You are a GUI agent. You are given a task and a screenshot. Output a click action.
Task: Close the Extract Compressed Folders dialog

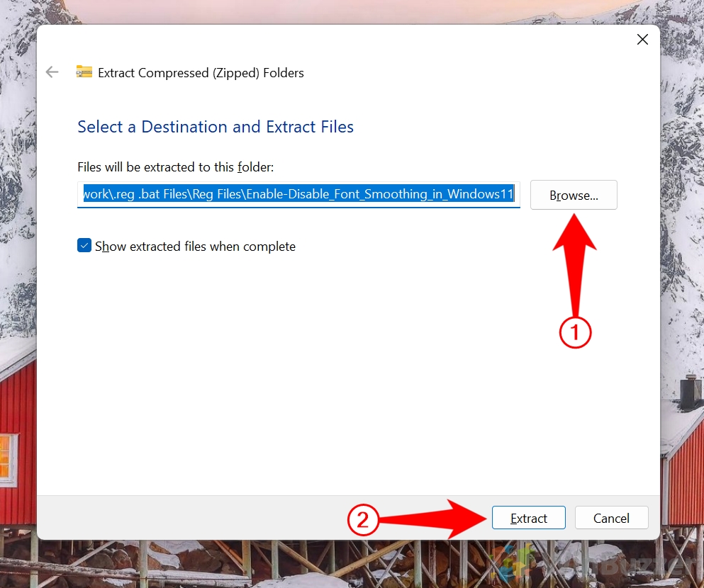[x=642, y=40]
